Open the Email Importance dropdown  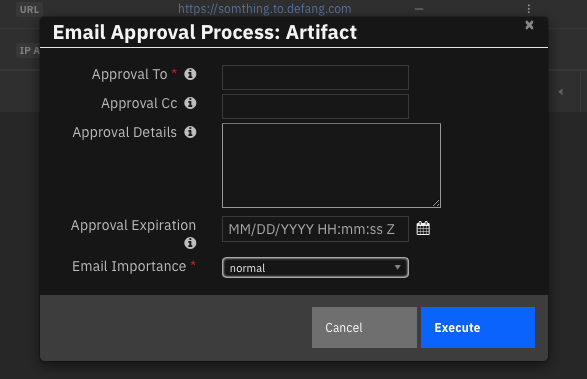(x=315, y=268)
